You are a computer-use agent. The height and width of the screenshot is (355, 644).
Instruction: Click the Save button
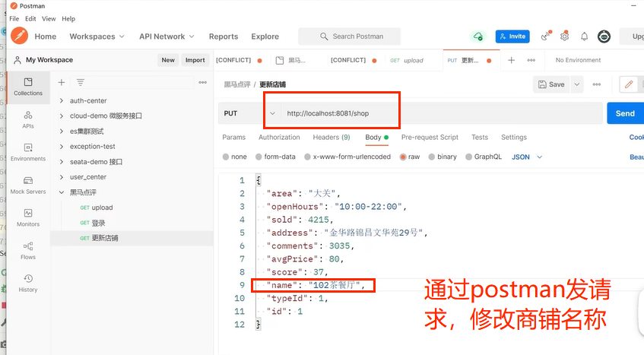point(551,84)
